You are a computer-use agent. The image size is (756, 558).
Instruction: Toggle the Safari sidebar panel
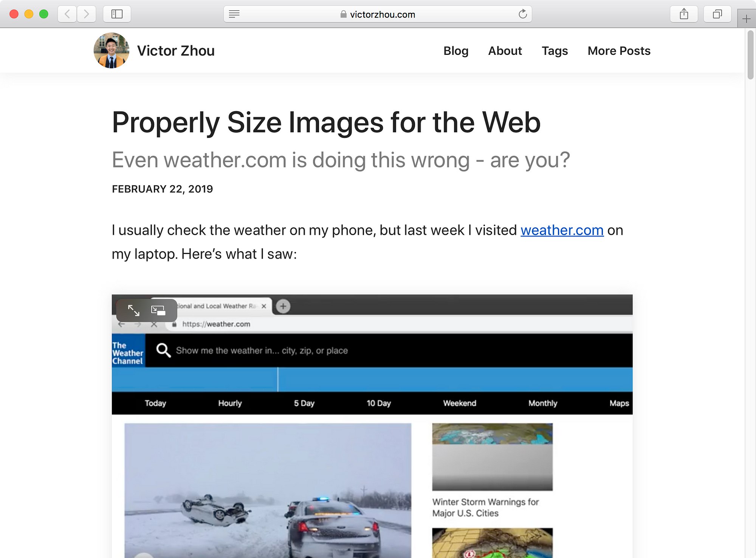117,14
